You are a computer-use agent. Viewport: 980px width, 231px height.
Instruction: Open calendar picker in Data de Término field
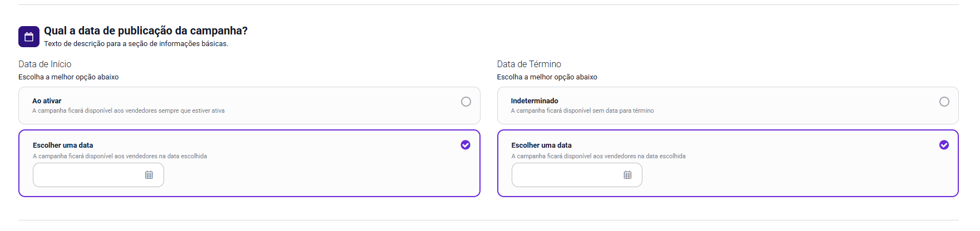(x=627, y=175)
